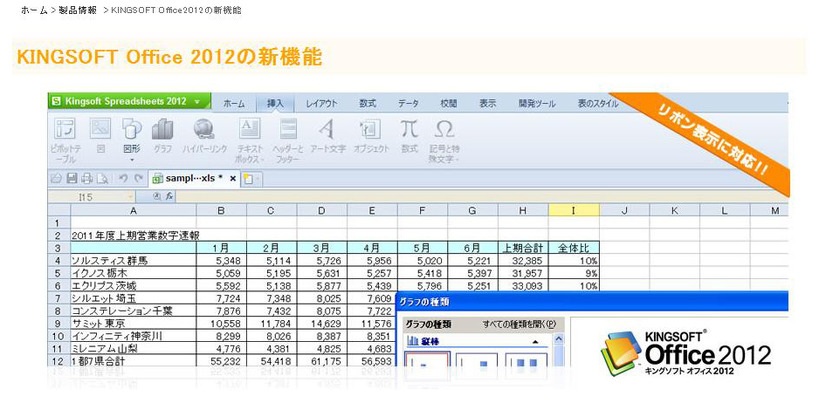
Task: Click the 55,232 cell in 1都7県合計 row
Action: click(x=221, y=361)
